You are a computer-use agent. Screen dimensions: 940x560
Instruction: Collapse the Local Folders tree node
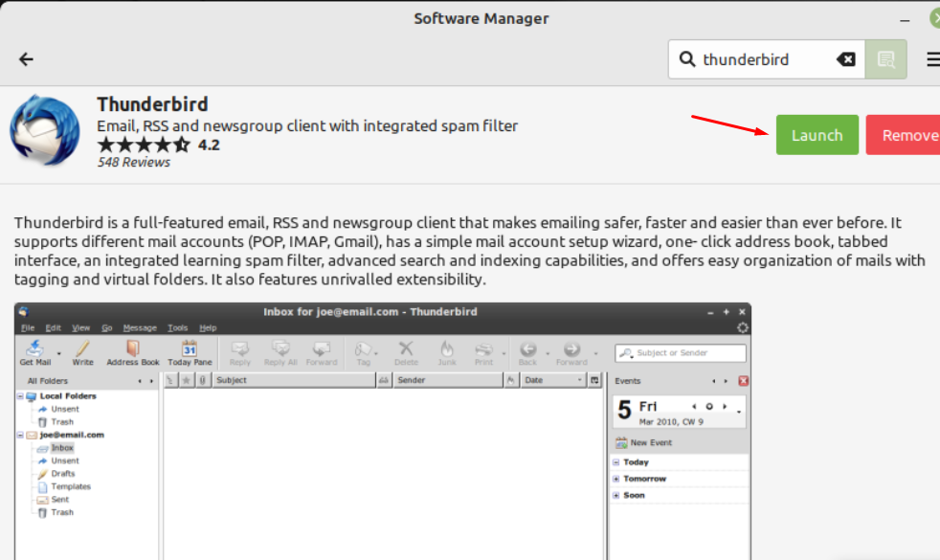[x=20, y=396]
